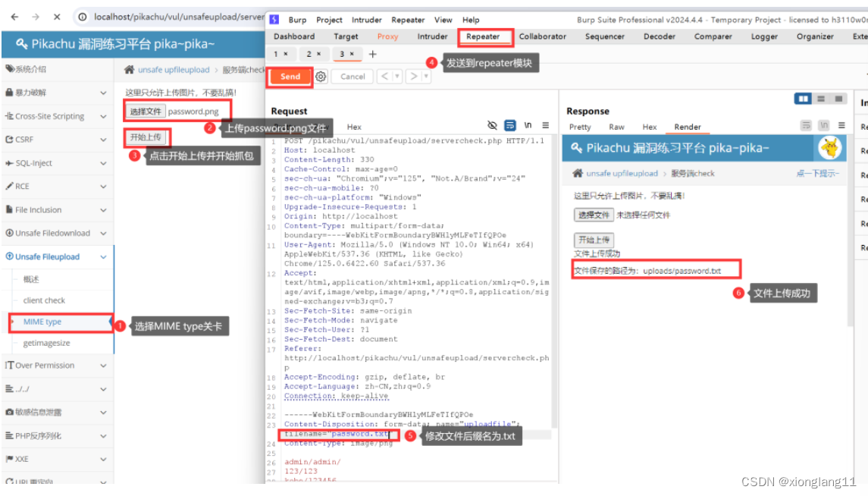Toggle hidden characters eye icon in Request
Screen dimensions: 868x496
click(492, 126)
